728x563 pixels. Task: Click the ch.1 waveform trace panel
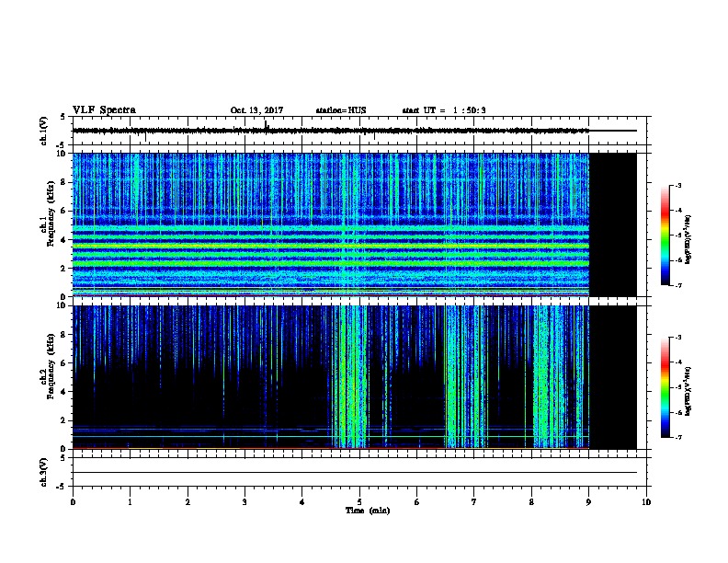[359, 131]
